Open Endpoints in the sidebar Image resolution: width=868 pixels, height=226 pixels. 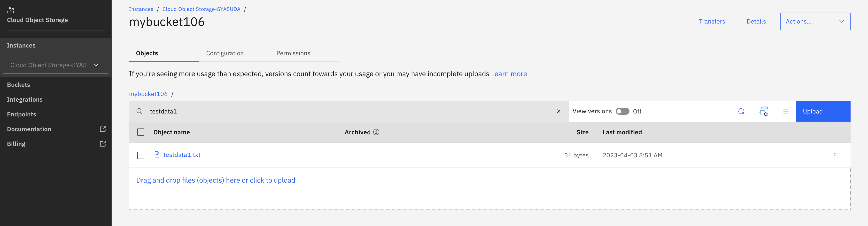tap(22, 114)
